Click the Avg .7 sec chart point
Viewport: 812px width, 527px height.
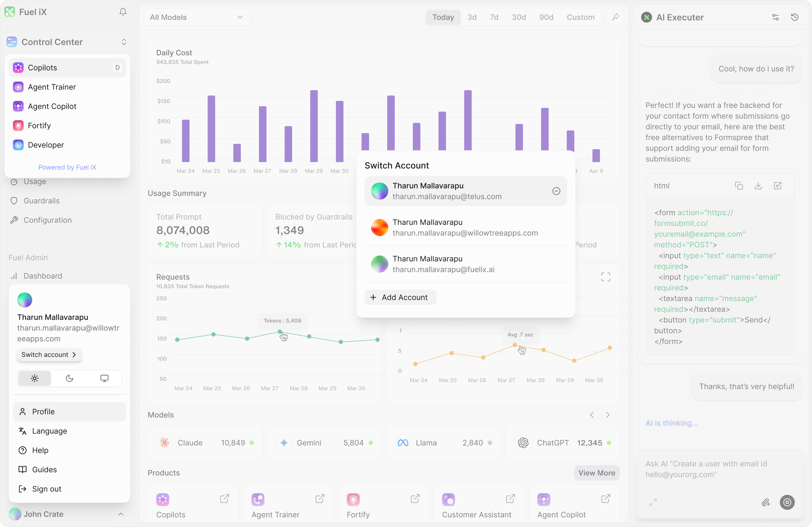tap(514, 345)
